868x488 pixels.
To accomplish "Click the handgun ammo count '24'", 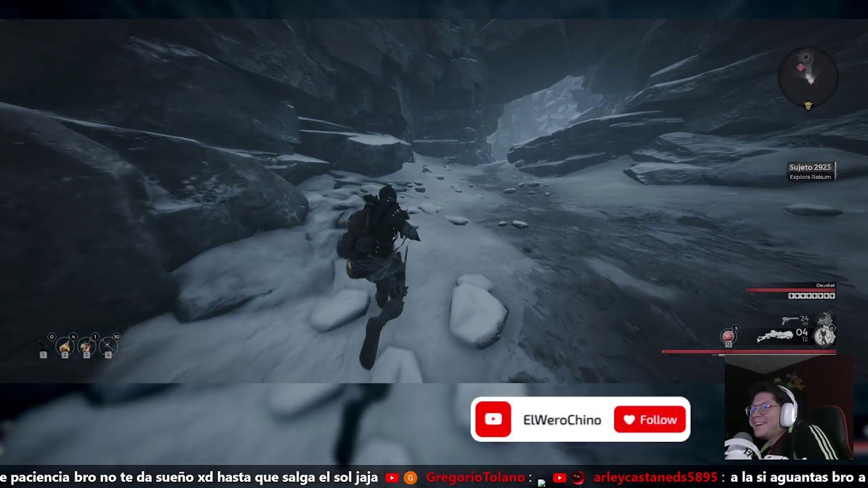I will click(804, 318).
